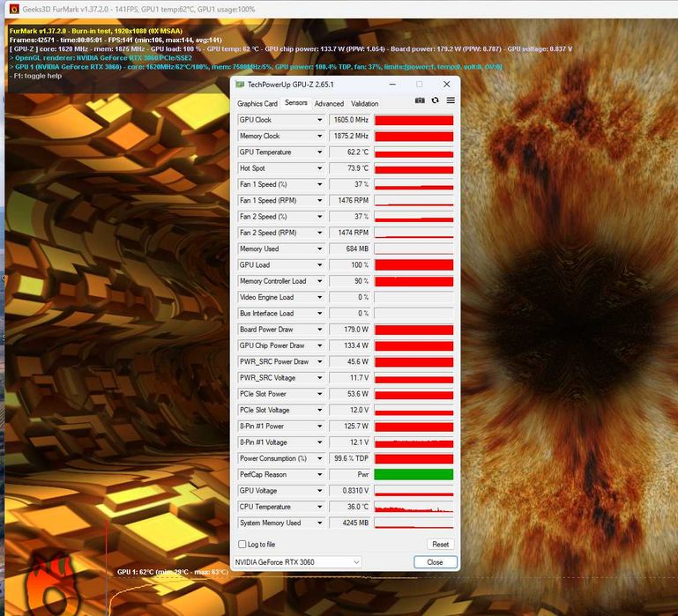Image resolution: width=678 pixels, height=616 pixels.
Task: Click the Reset button
Action: [x=440, y=545]
